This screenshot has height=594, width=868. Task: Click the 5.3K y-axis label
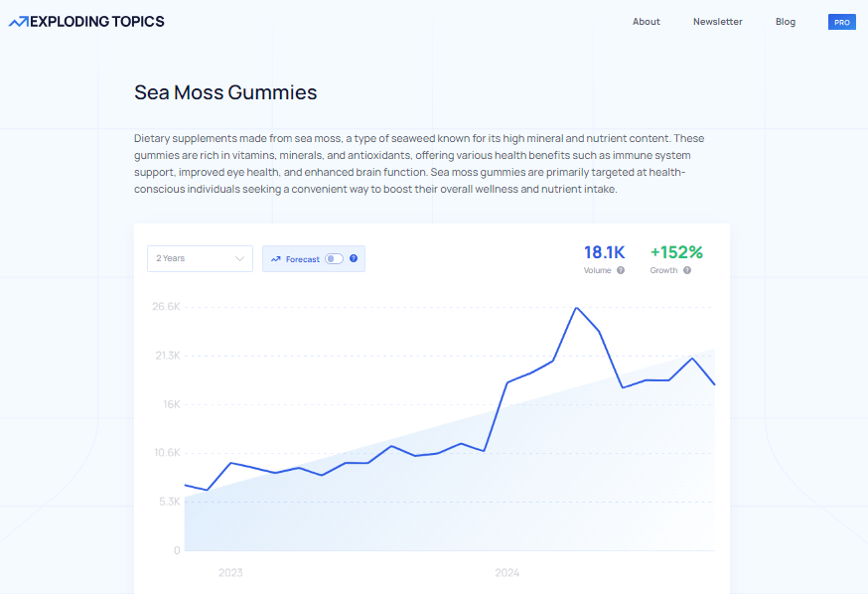pyautogui.click(x=170, y=502)
